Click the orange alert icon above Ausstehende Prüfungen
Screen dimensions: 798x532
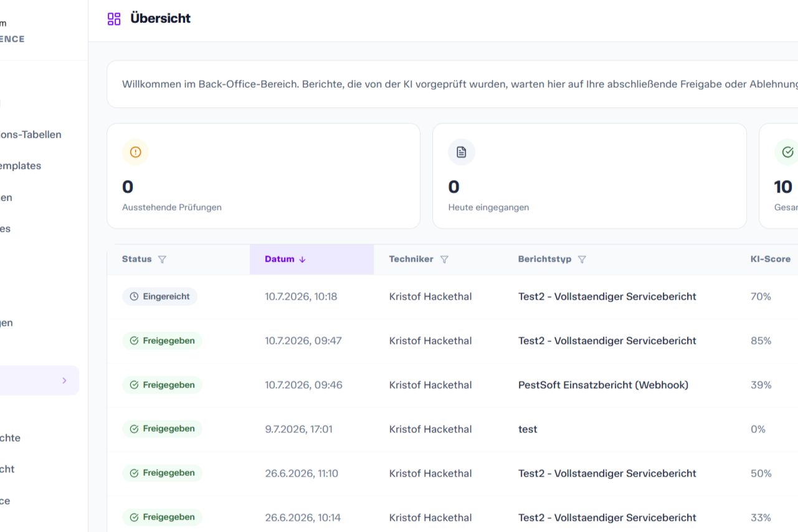pos(135,152)
